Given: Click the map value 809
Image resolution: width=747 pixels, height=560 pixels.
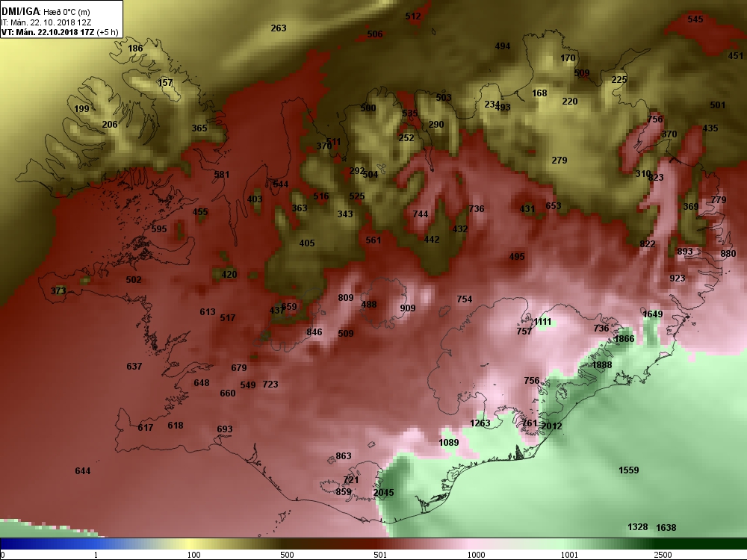Looking at the screenshot, I should (x=345, y=298).
